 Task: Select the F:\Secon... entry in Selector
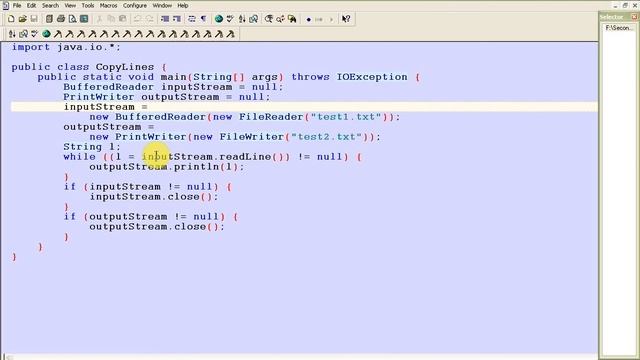click(619, 28)
